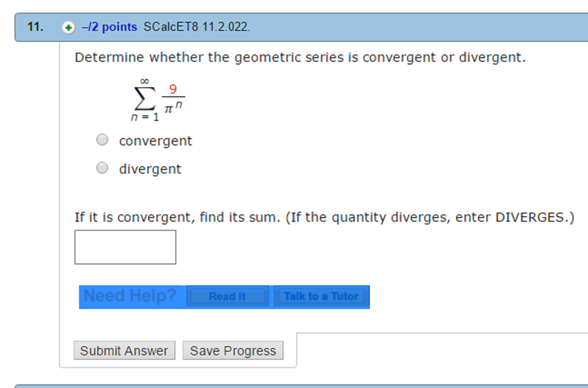Click the empty sum answer box
Viewport: 588px width, 388px height.
[x=125, y=247]
